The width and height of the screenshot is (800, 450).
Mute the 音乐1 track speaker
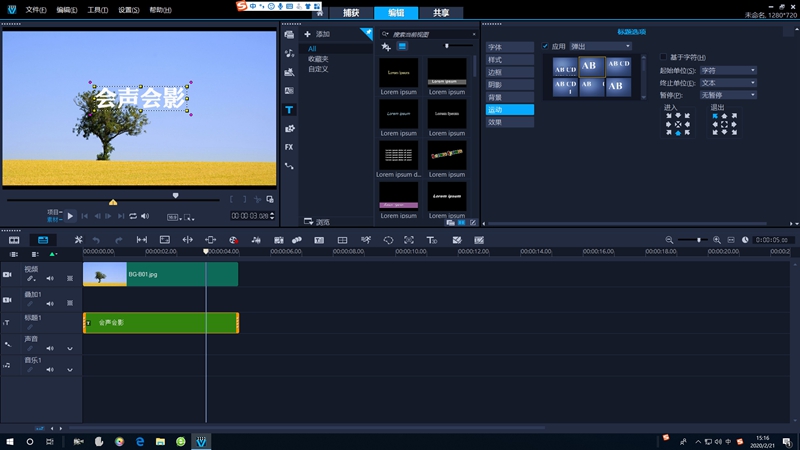point(50,369)
